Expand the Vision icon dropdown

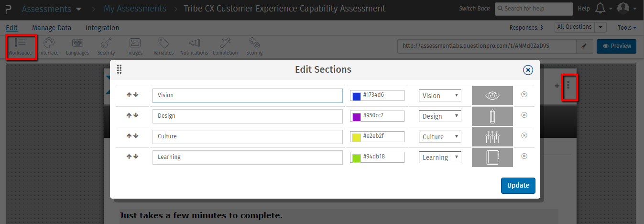pyautogui.click(x=440, y=96)
